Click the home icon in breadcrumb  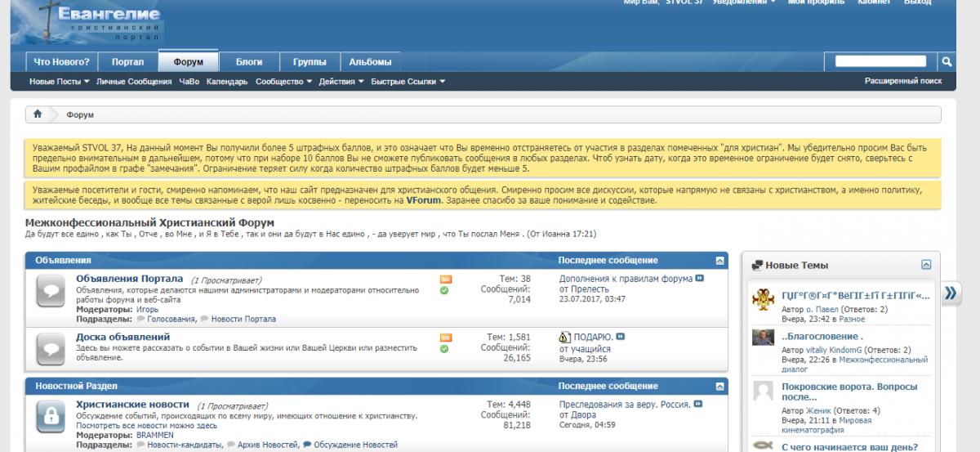[x=38, y=114]
